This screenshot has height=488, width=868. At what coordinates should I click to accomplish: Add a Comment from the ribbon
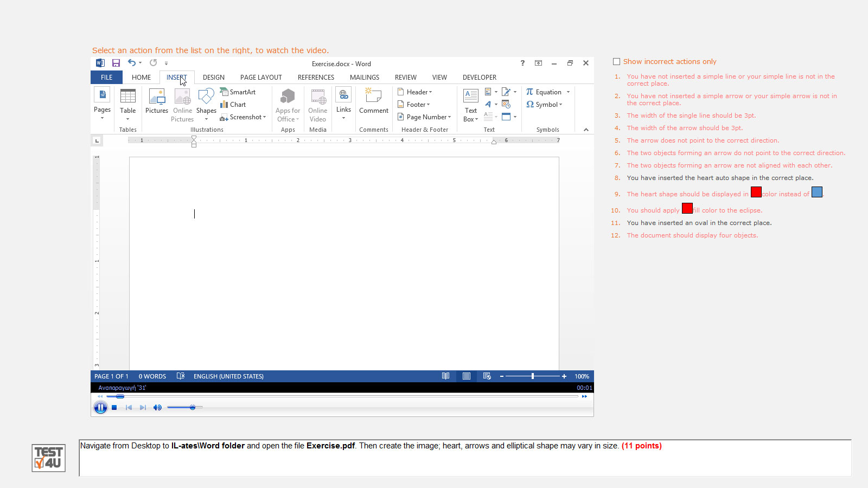pyautogui.click(x=374, y=101)
